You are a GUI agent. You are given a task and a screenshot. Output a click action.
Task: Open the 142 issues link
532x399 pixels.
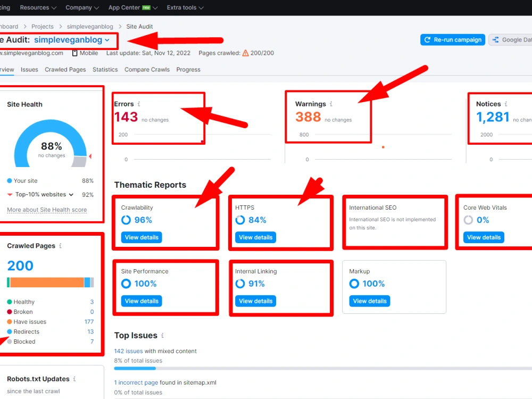pos(128,351)
